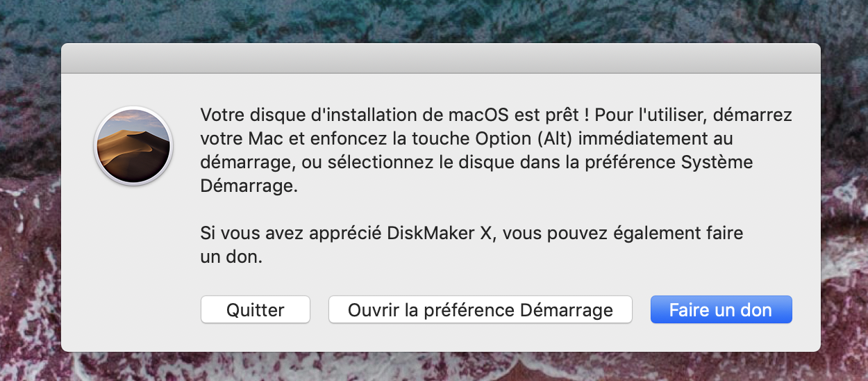This screenshot has width=868, height=381.
Task: Choose the blue Faire un don button
Action: coord(721,310)
